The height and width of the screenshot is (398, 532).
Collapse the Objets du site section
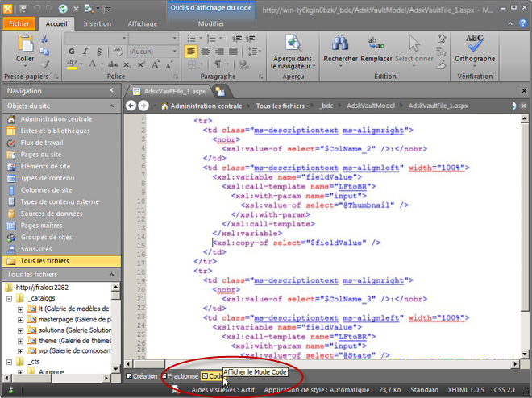tap(111, 106)
